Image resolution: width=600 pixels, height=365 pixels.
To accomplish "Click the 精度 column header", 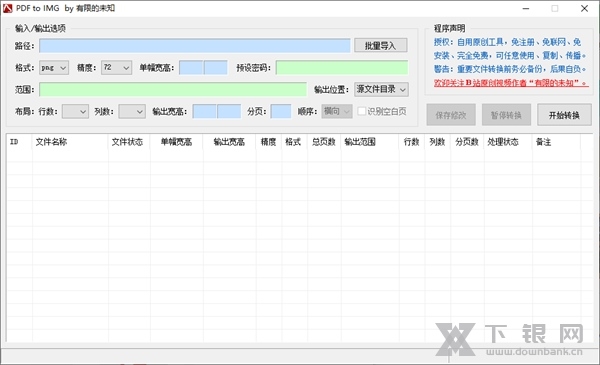I will pos(269,142).
